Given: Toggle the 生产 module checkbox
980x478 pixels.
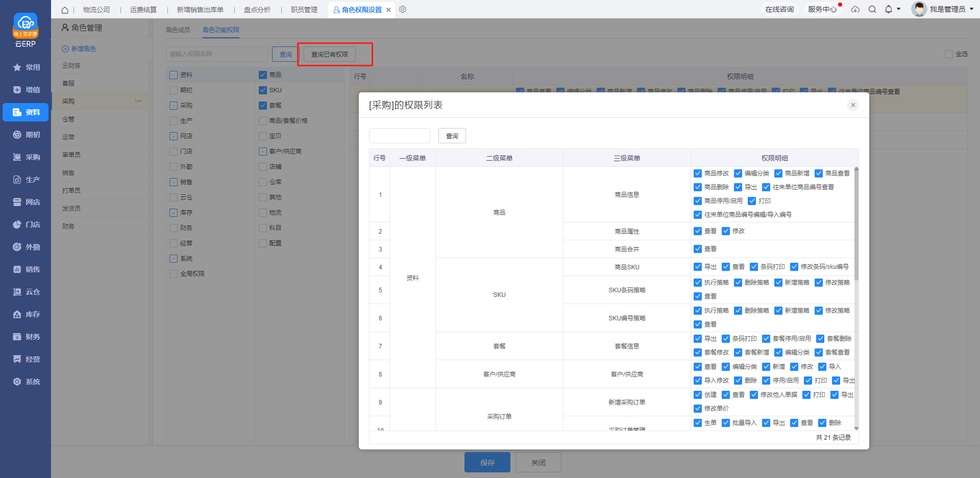Looking at the screenshot, I should pyautogui.click(x=174, y=121).
